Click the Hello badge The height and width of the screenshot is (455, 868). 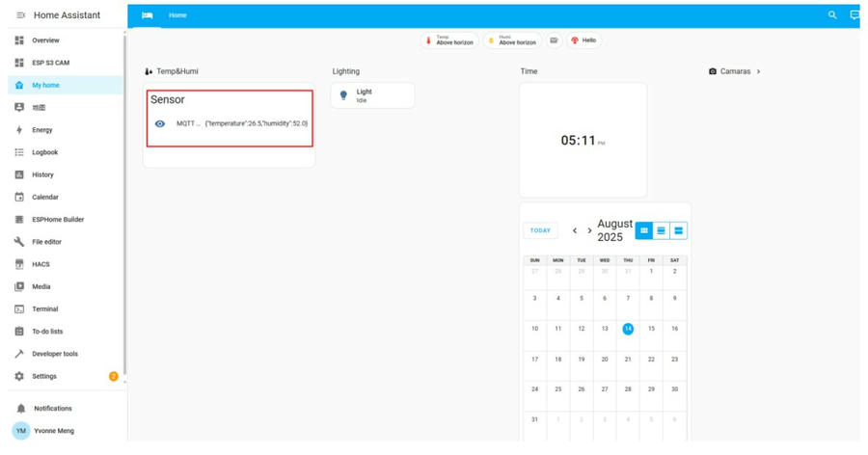[x=583, y=40]
